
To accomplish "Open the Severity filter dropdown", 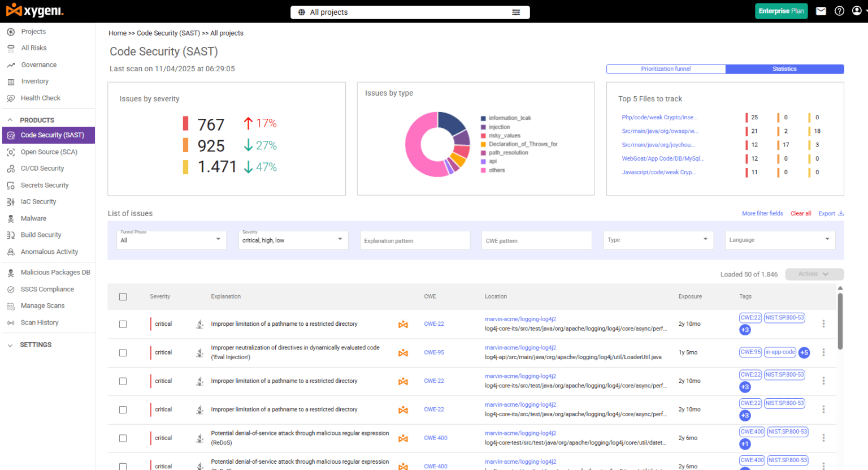I will [x=293, y=240].
